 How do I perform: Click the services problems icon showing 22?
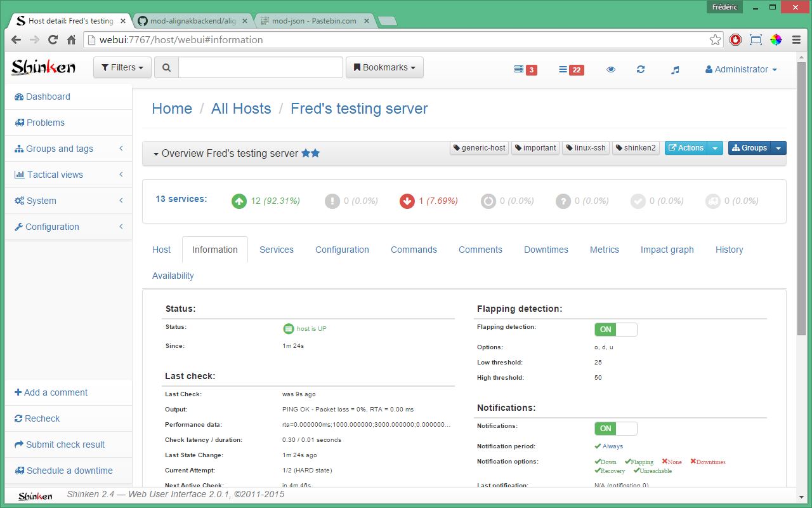pos(571,70)
